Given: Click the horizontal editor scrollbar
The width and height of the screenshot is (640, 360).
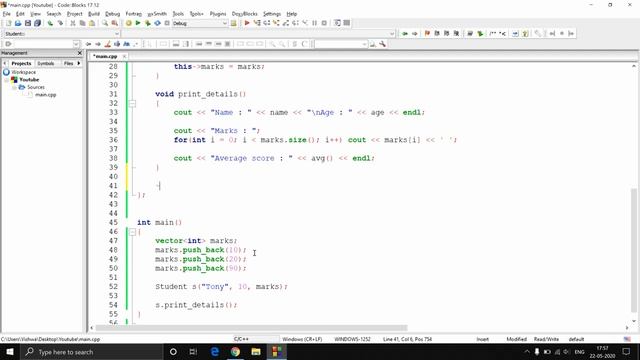Looking at the screenshot, I should pyautogui.click(x=251, y=328).
